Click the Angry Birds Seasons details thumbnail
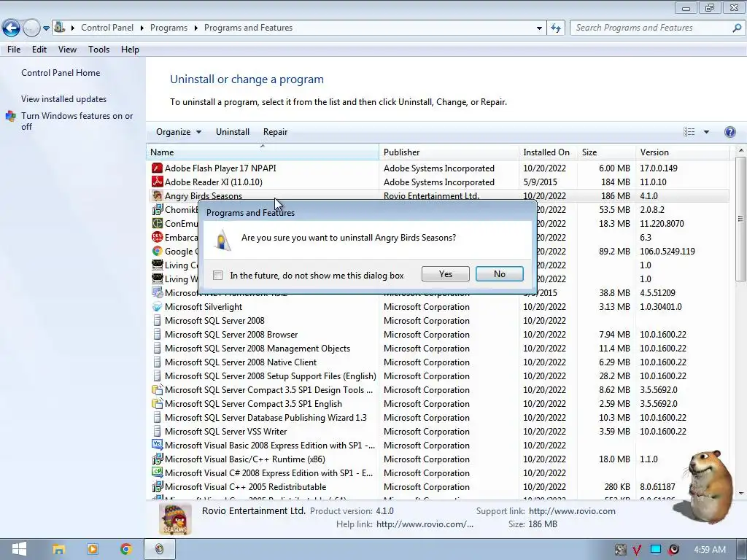This screenshot has height=560, width=747. click(x=175, y=519)
